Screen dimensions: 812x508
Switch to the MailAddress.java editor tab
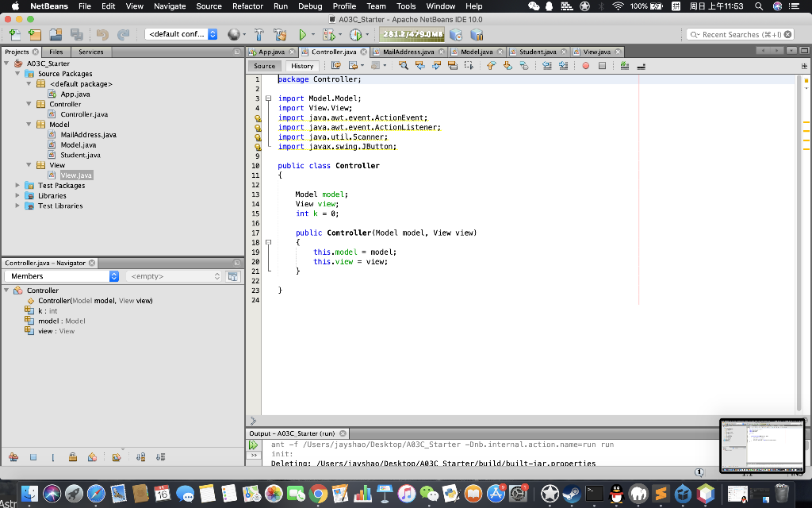click(x=408, y=52)
